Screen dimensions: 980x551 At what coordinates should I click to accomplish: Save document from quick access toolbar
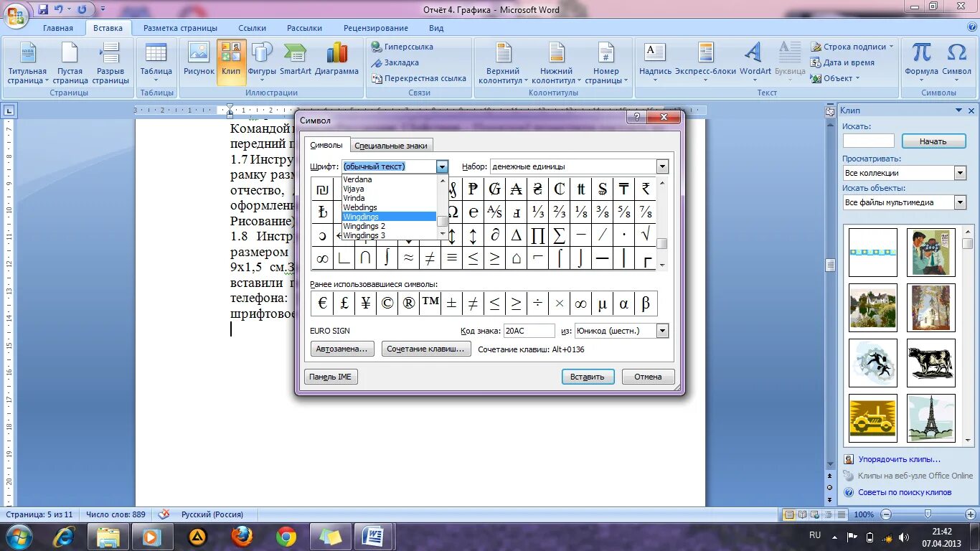tap(43, 9)
